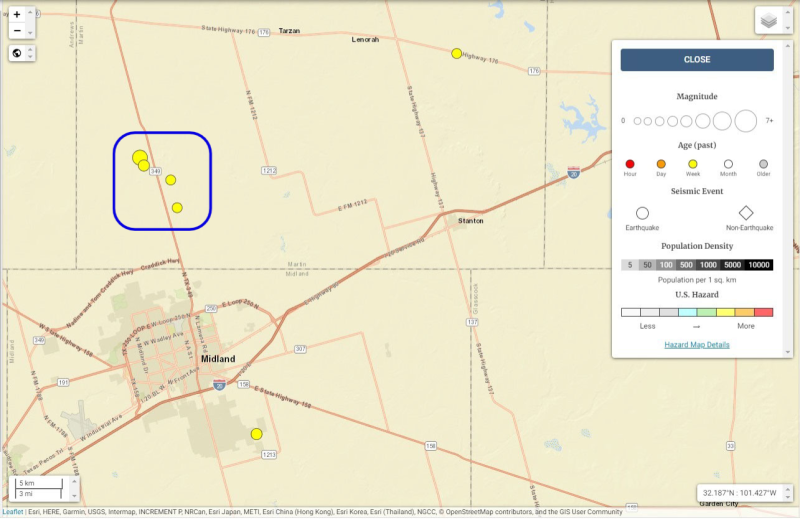Open the map layers control

(x=767, y=20)
